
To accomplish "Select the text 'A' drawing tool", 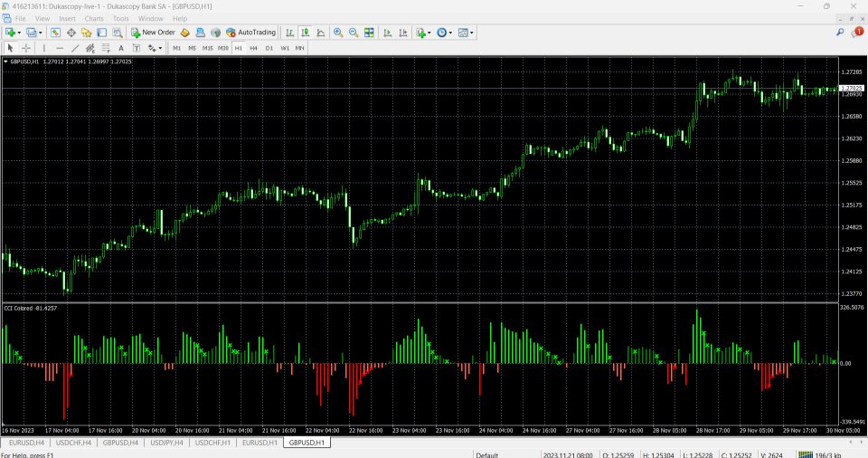I will coord(121,48).
